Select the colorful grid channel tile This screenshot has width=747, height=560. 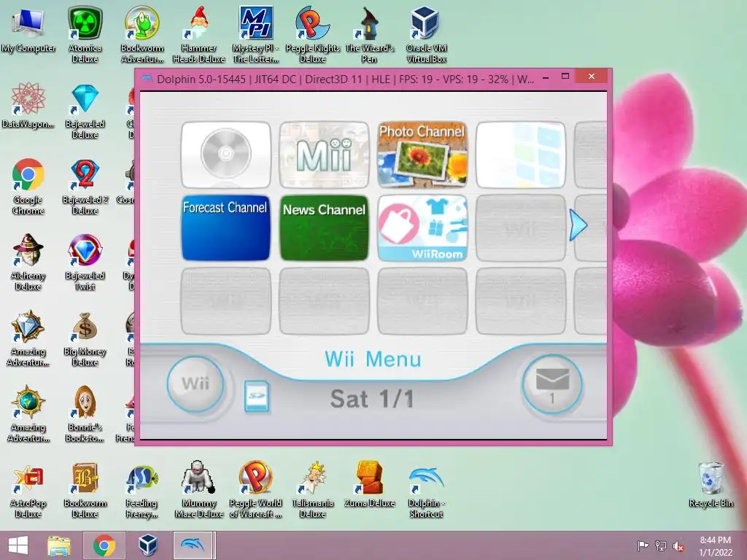(520, 155)
